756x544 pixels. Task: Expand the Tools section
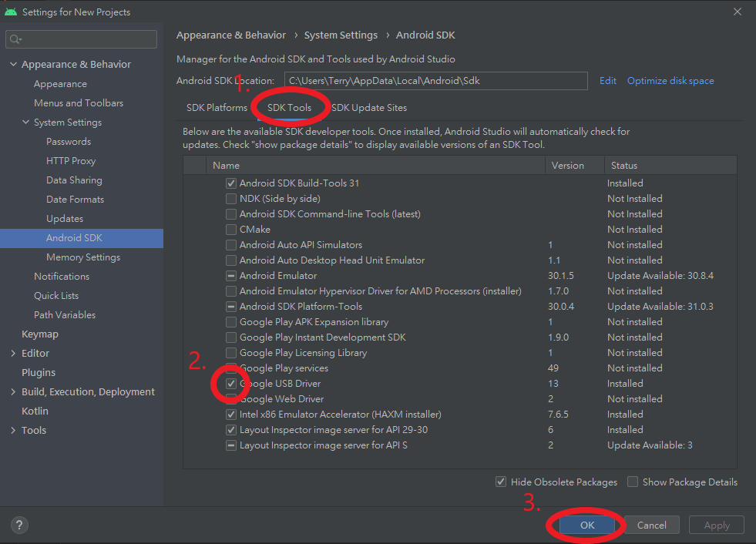[13, 430]
